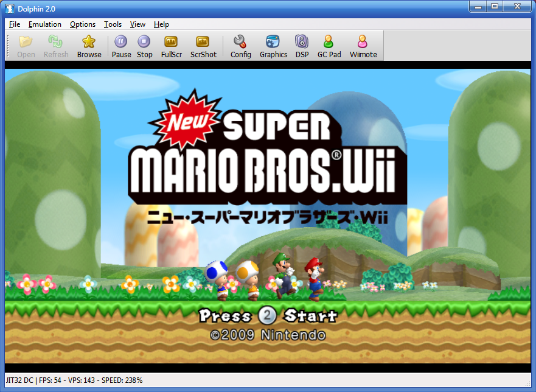
Task: Open GC Pad controller settings
Action: pos(329,46)
